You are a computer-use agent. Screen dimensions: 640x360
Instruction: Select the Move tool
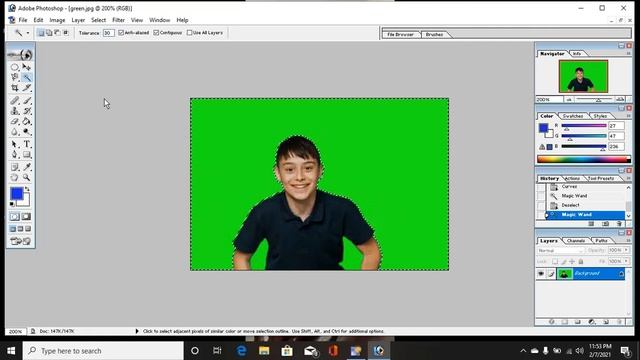tap(27, 67)
